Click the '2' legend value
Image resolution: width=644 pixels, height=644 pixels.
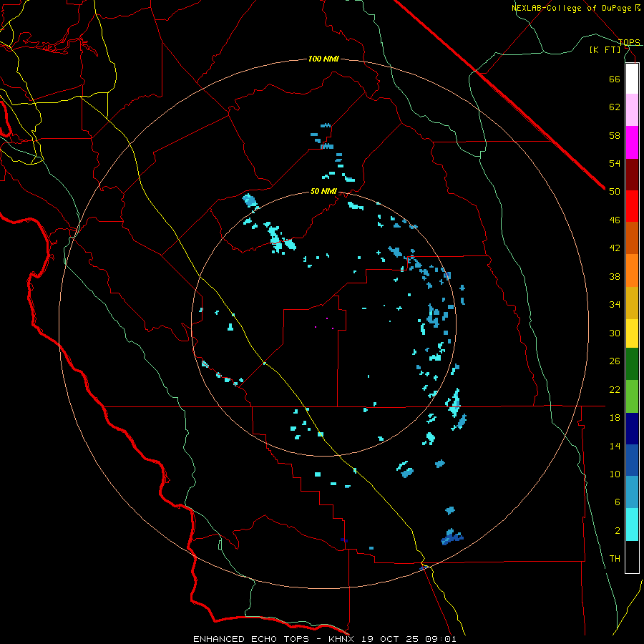(618, 531)
